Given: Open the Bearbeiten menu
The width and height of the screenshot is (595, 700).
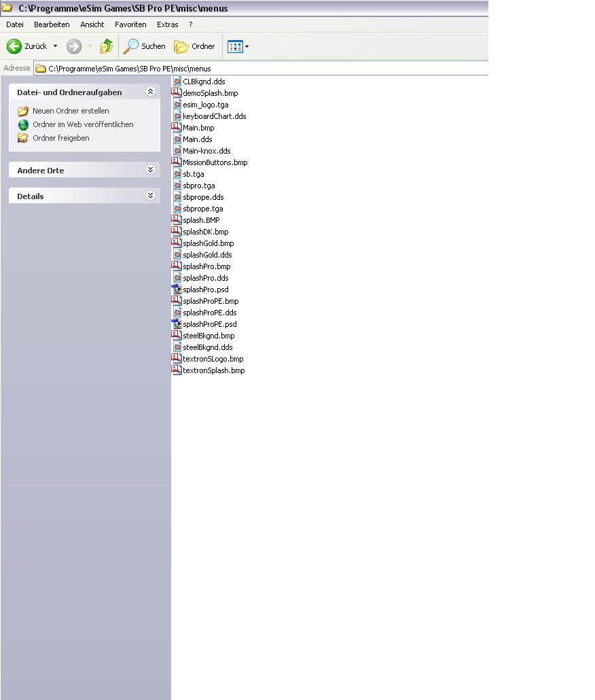Looking at the screenshot, I should (x=52, y=24).
